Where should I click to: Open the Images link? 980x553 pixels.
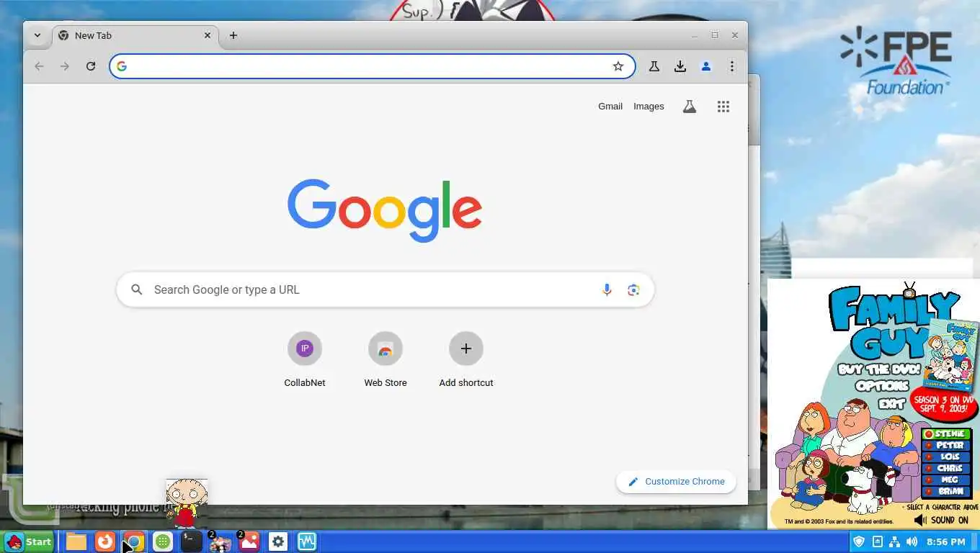649,107
